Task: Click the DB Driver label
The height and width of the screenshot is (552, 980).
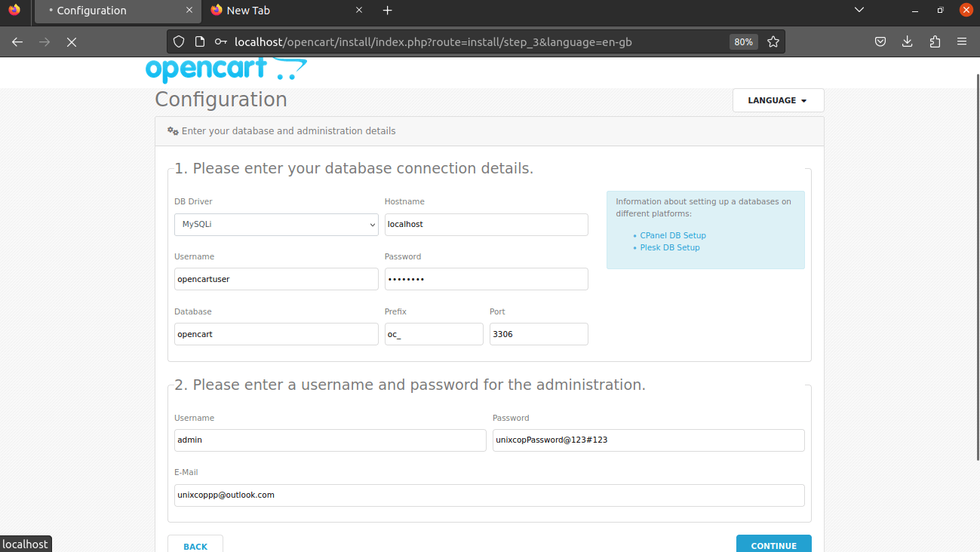Action: 193,201
